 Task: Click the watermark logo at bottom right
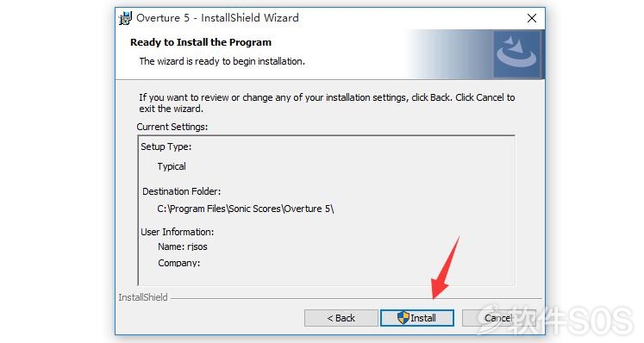coord(554,320)
